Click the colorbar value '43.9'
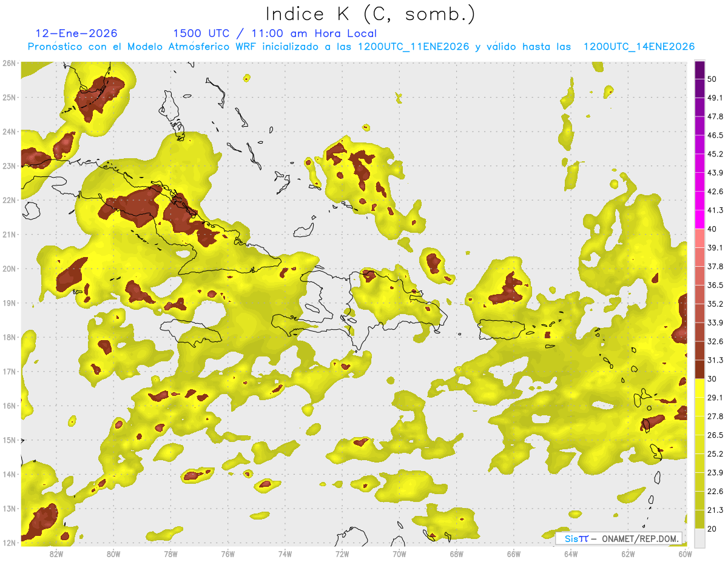The height and width of the screenshot is (562, 728). 715,173
